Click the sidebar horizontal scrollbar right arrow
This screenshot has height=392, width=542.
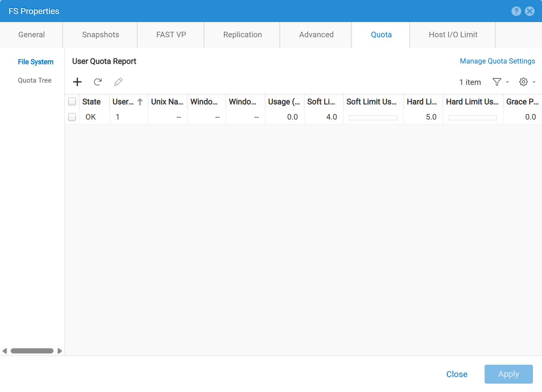[x=60, y=351]
